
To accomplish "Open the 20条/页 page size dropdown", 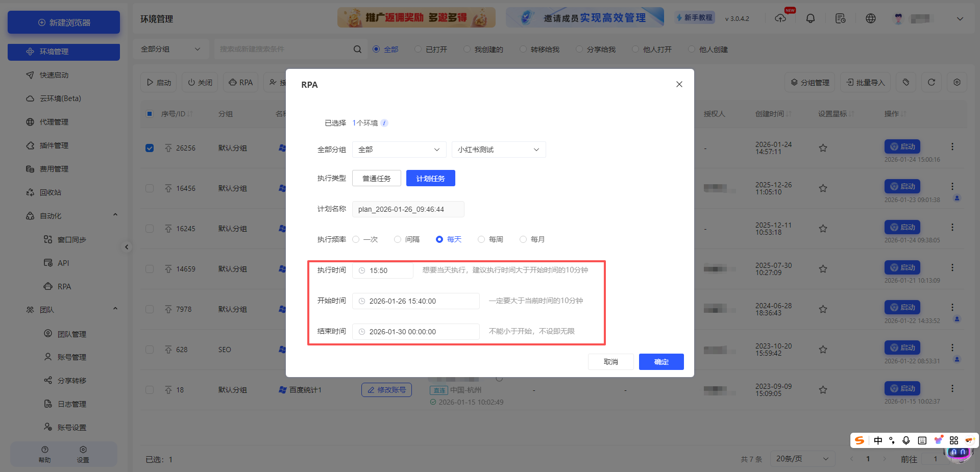I will coord(802,458).
